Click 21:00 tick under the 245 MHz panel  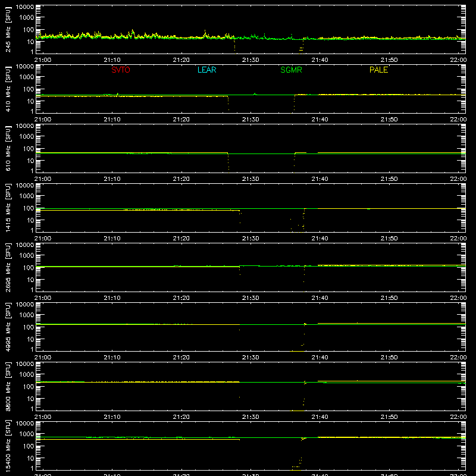[43, 60]
